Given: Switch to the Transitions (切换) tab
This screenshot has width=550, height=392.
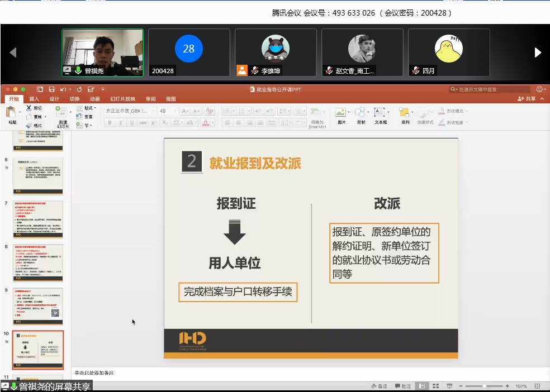Looking at the screenshot, I should [x=75, y=99].
